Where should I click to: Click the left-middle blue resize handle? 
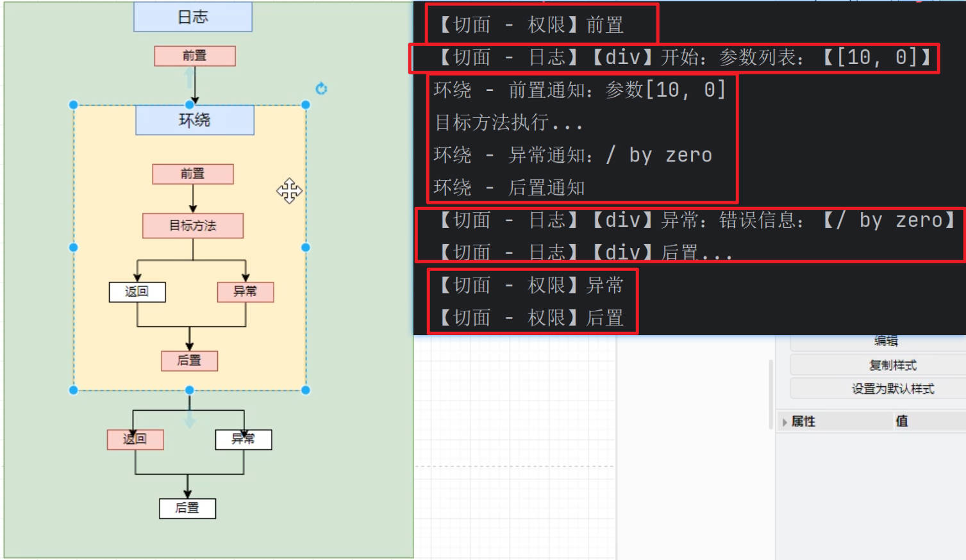pos(73,247)
